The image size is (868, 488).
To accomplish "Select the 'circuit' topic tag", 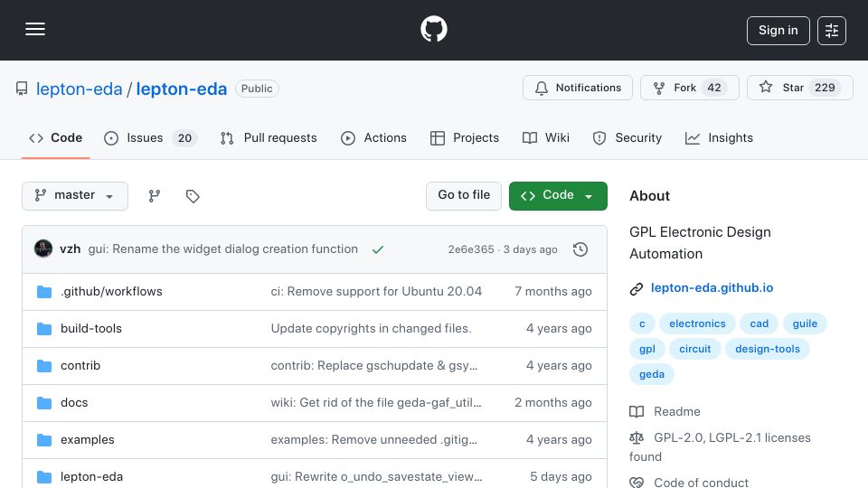I will 694,349.
